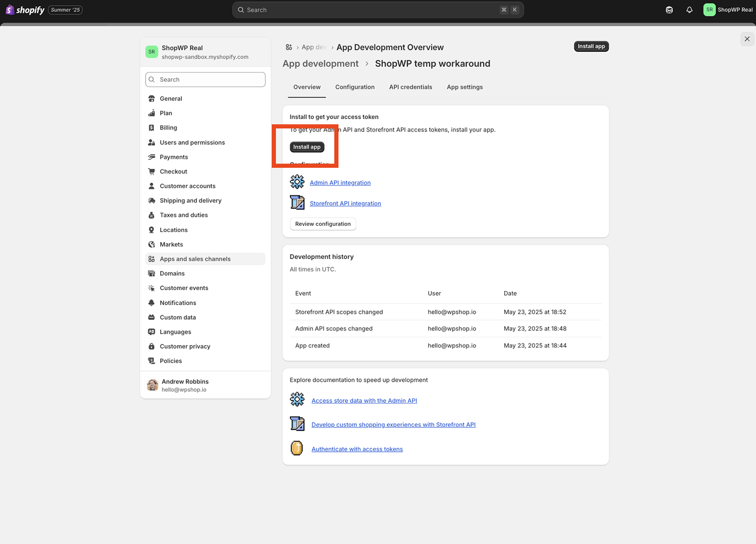
Task: Open Policies settings
Action: point(206,361)
